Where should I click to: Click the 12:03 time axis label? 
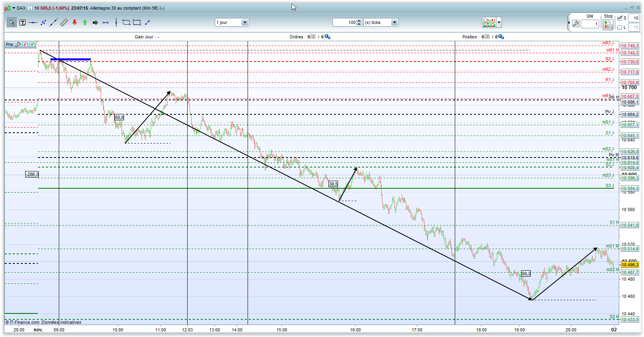pos(187,330)
